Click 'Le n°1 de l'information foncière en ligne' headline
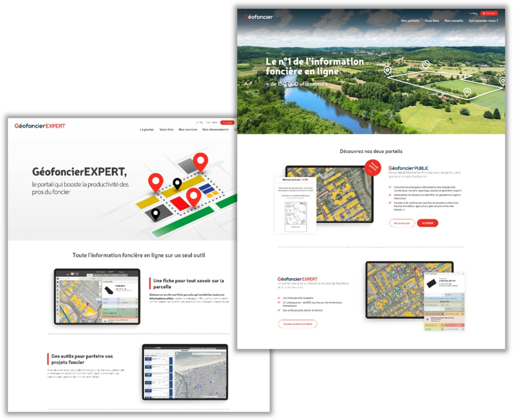This screenshot has height=420, width=513. (x=315, y=67)
